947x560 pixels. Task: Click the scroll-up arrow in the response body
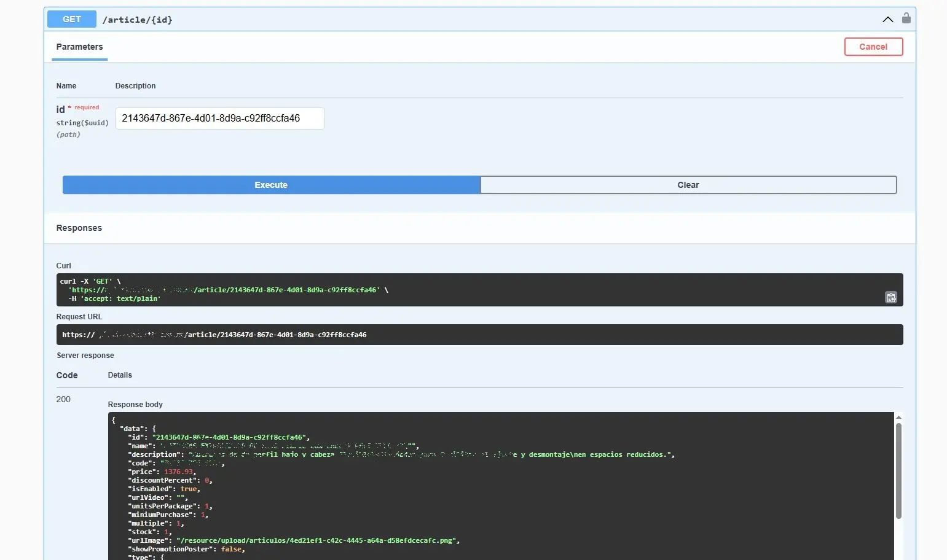pyautogui.click(x=898, y=418)
